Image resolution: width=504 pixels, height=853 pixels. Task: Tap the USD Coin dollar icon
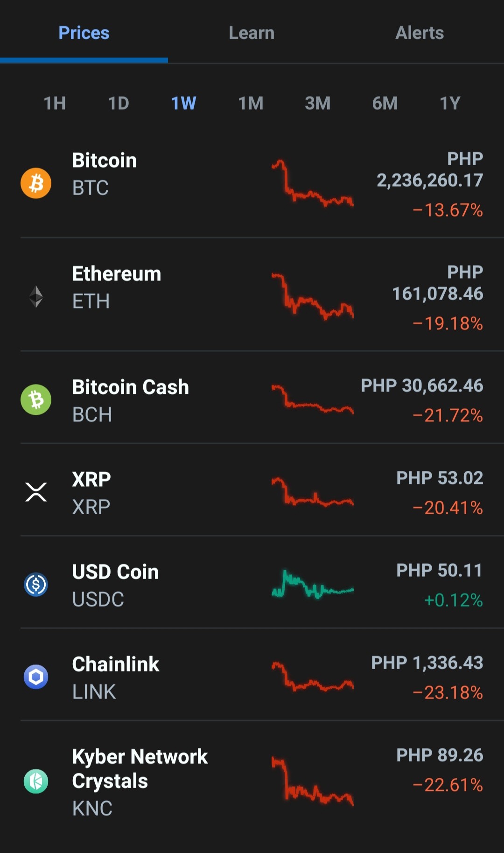tap(36, 584)
